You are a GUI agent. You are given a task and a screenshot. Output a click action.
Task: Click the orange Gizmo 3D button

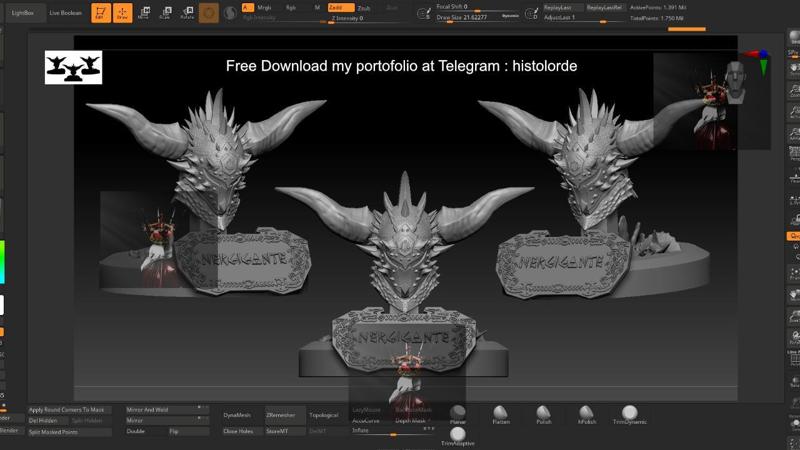(209, 13)
